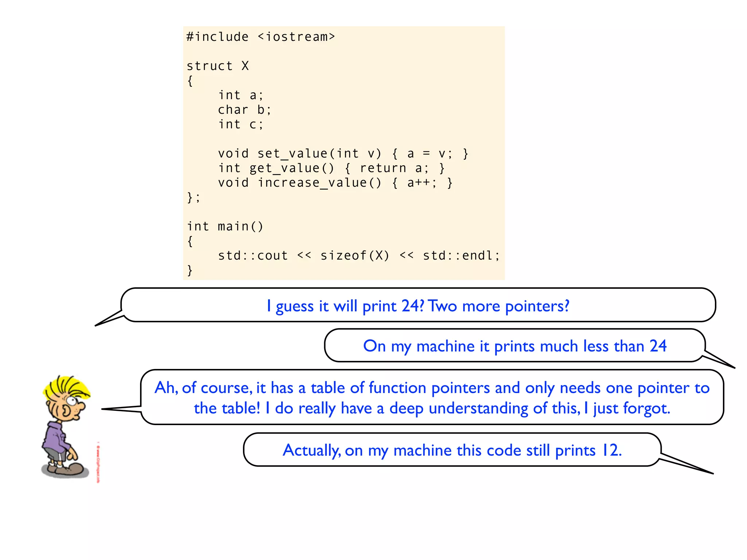
Task: Click the increase_value function definition line
Action: click(335, 183)
